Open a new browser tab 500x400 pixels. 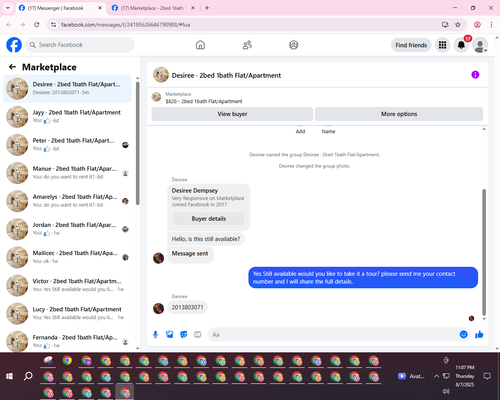point(207,8)
